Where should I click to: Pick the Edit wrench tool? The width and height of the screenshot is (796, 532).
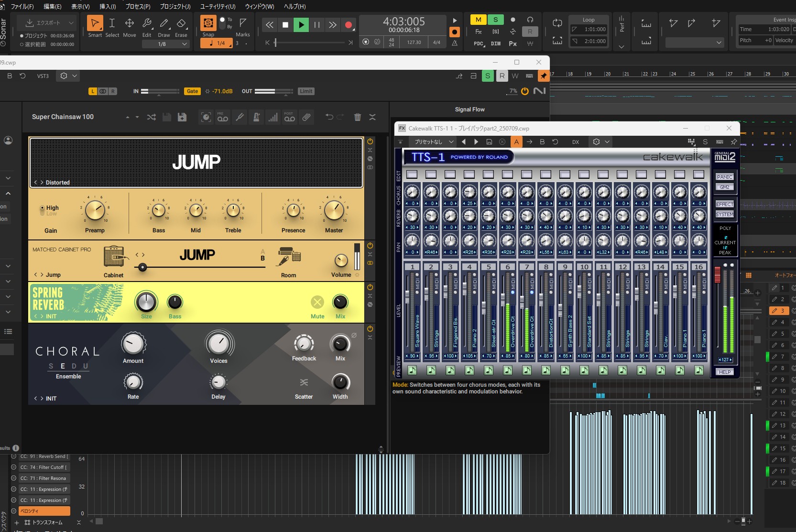pos(147,23)
